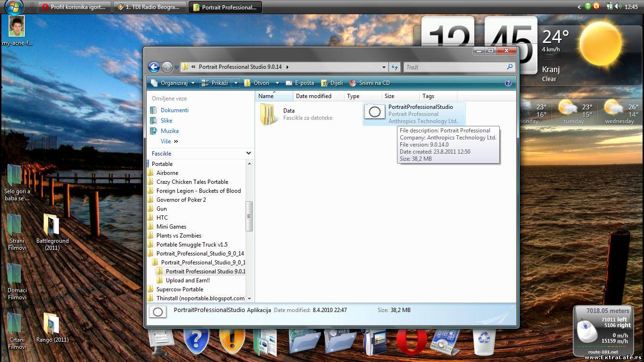This screenshot has width=644, height=362.
Task: Click the Explorer forward arrow button
Action: click(167, 67)
